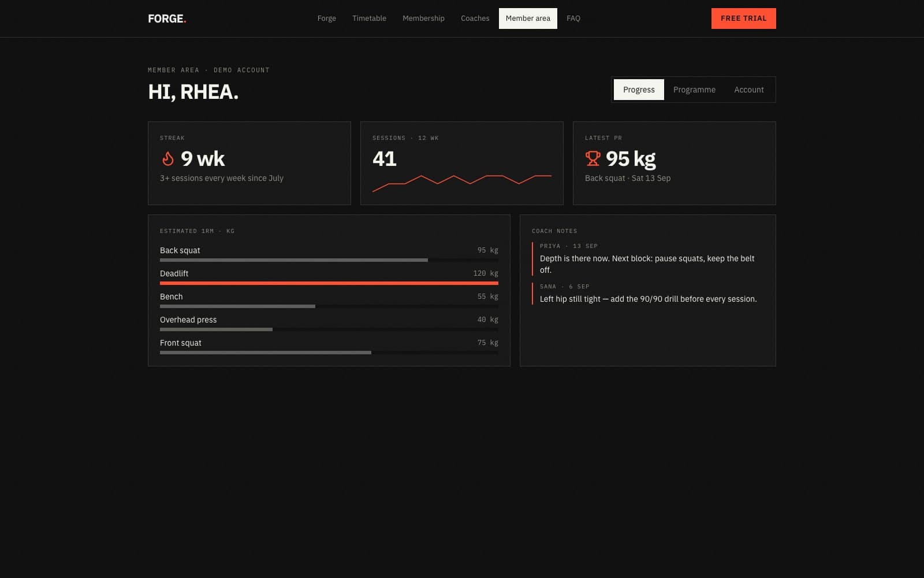
Task: Click the "41" sessions count
Action: (385, 158)
